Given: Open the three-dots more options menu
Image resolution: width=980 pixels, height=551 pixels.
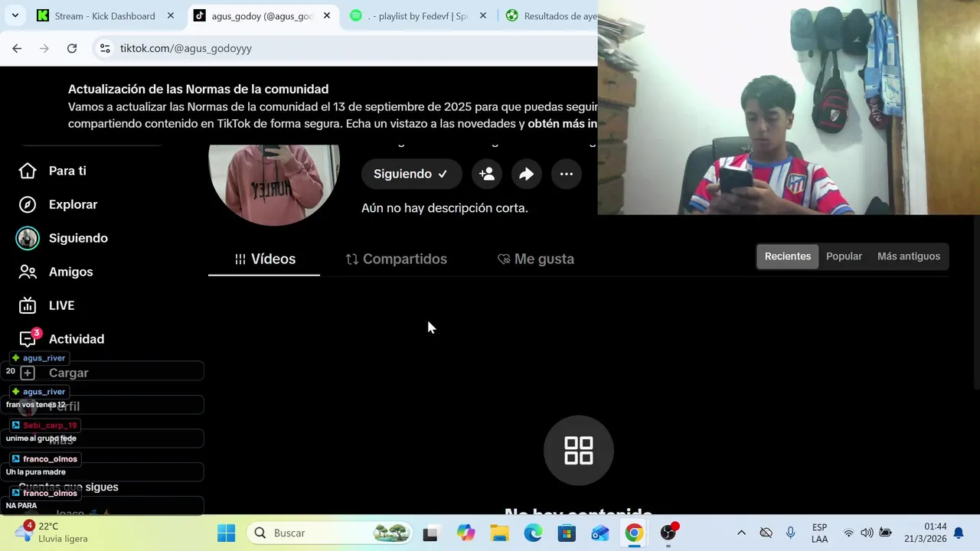Looking at the screenshot, I should (x=567, y=174).
